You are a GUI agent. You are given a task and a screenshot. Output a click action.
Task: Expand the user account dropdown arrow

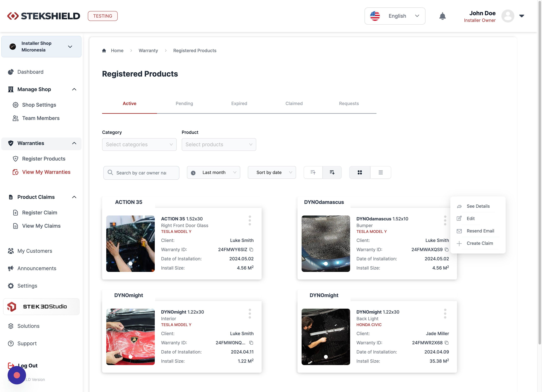pos(522,16)
